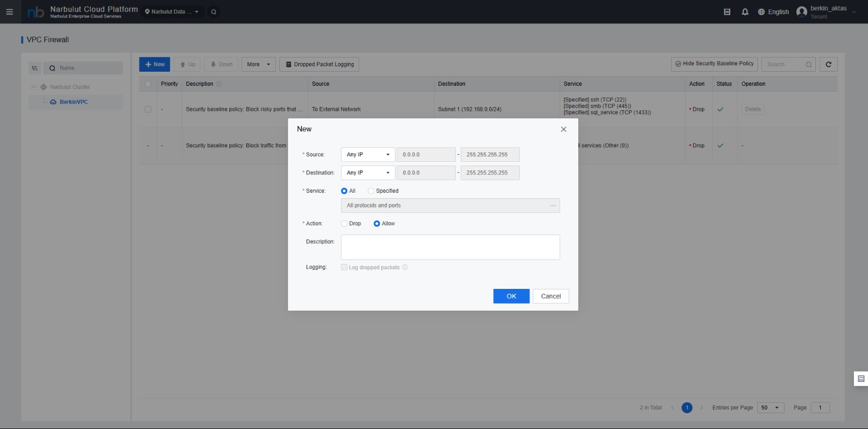868x429 pixels.
Task: Click the refresh icon button
Action: 828,65
